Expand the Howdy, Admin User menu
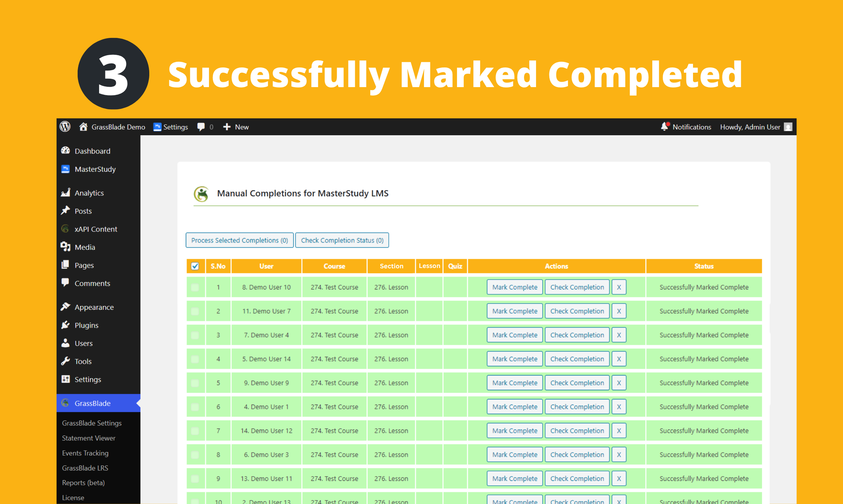 [750, 127]
